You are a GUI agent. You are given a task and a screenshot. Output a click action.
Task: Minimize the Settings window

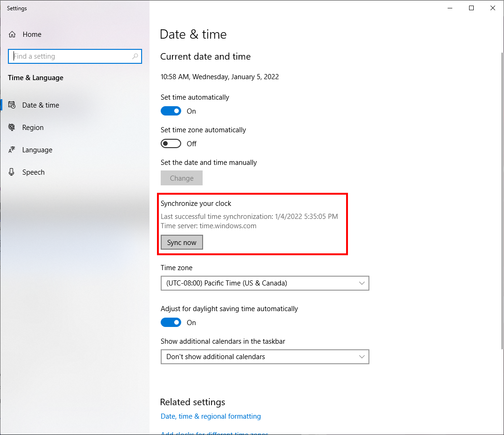(x=450, y=8)
